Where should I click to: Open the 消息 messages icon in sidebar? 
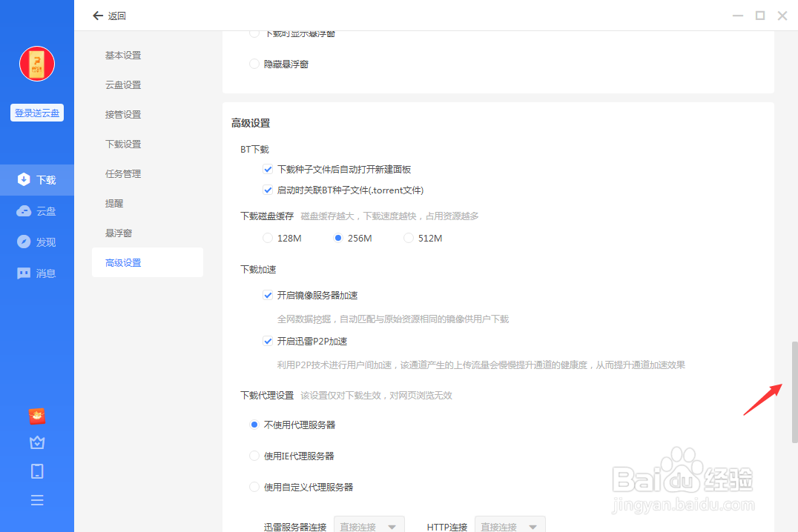point(37,273)
